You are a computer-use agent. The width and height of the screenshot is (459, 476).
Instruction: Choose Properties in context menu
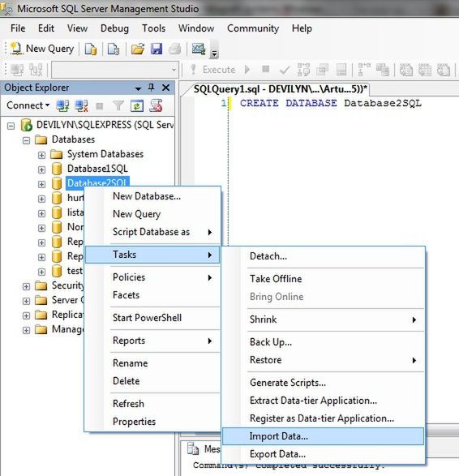[x=152, y=422]
